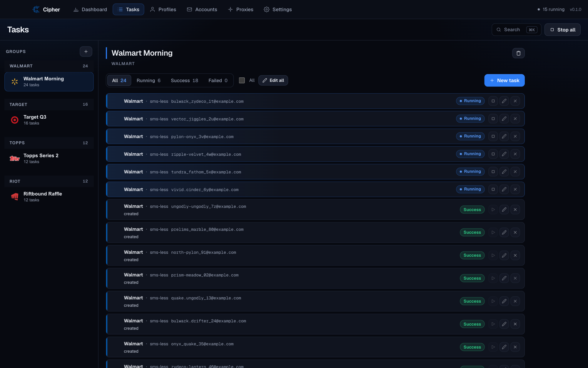Create a New task

tap(505, 80)
